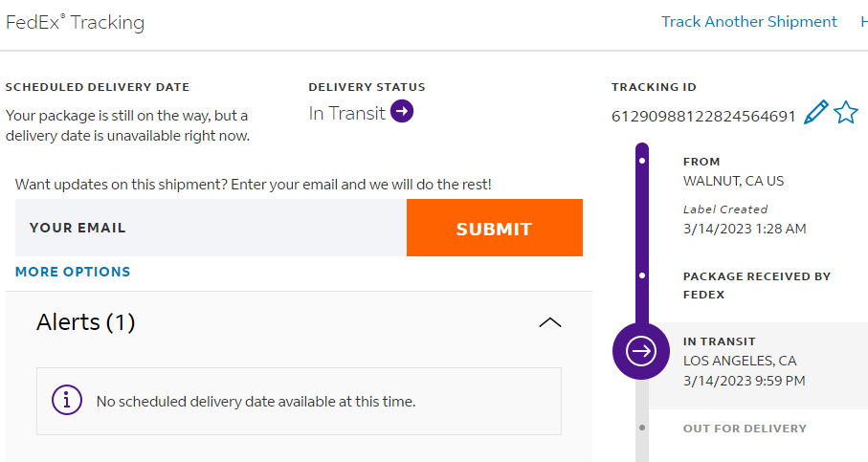Click the In Transit delivery status text
This screenshot has width=868, height=462.
pyautogui.click(x=346, y=113)
